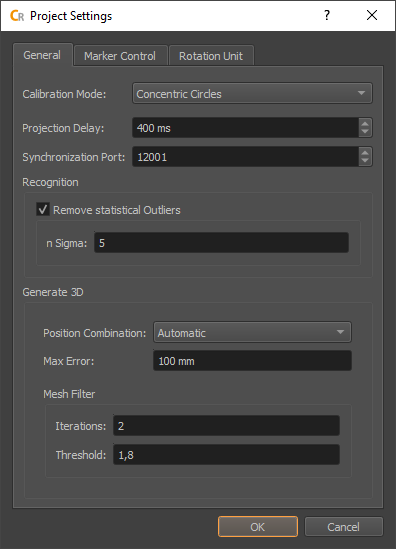
Task: Open the Calibration Mode dropdown
Action: 252,93
